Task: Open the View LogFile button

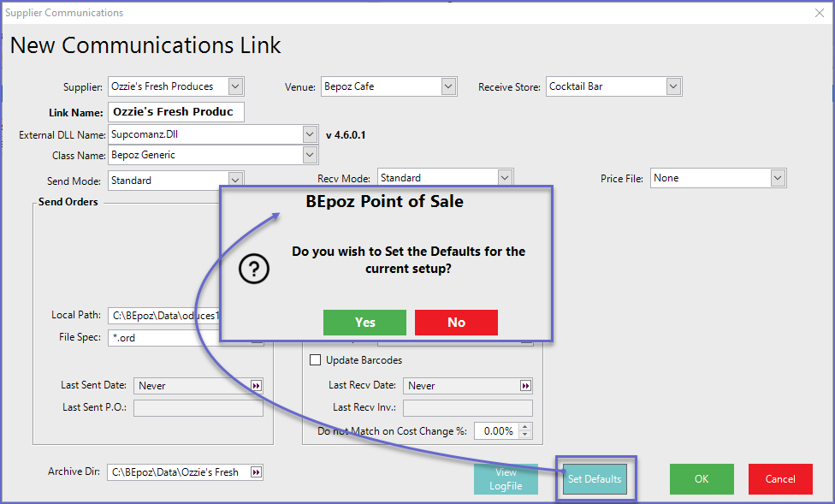Action: (x=506, y=479)
